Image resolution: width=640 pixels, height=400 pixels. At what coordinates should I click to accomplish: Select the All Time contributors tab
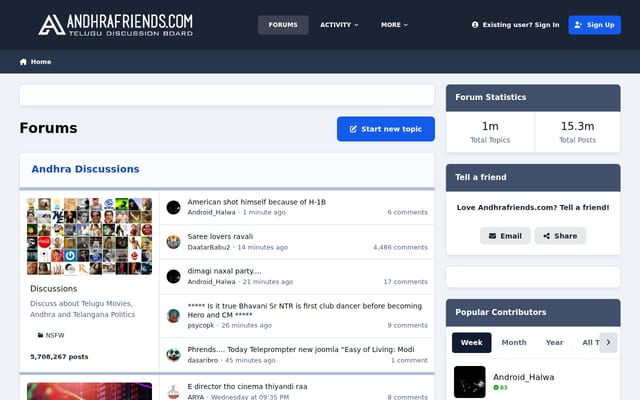click(x=591, y=342)
